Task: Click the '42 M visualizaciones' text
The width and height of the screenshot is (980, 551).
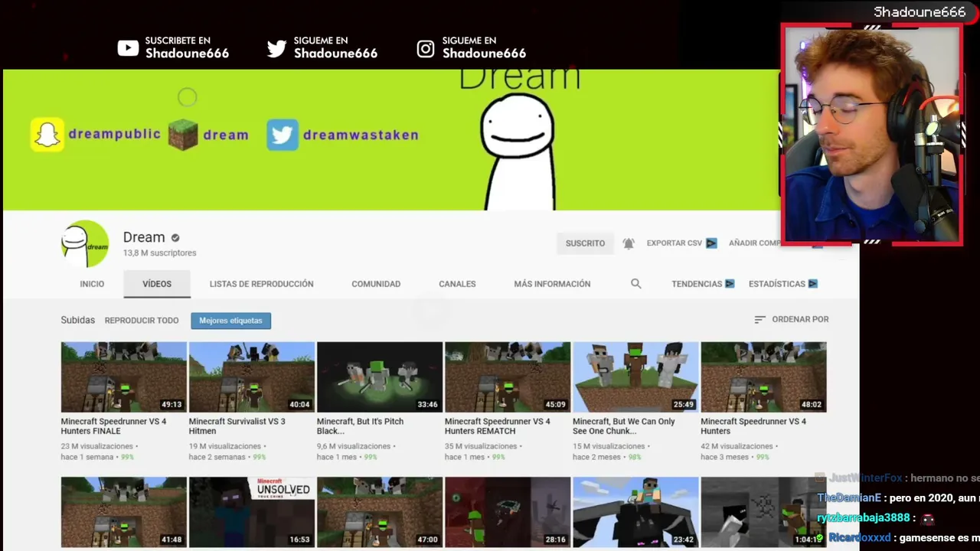Action: (x=737, y=446)
